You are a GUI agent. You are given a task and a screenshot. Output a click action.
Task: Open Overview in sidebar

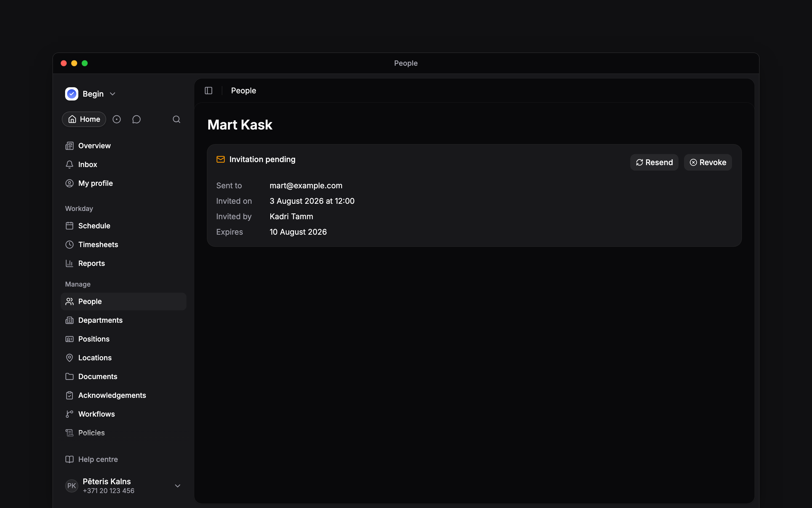(123, 146)
